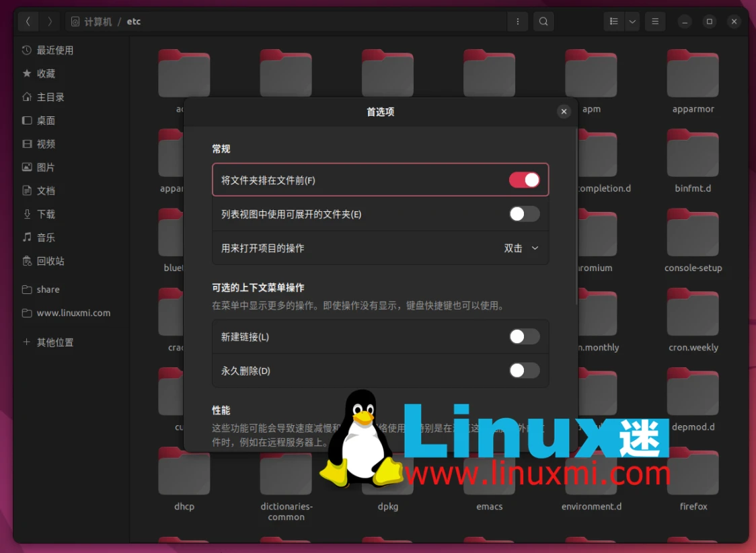Enable 列表视图中使用可展开的文件夹
This screenshot has width=756, height=553.
(524, 213)
